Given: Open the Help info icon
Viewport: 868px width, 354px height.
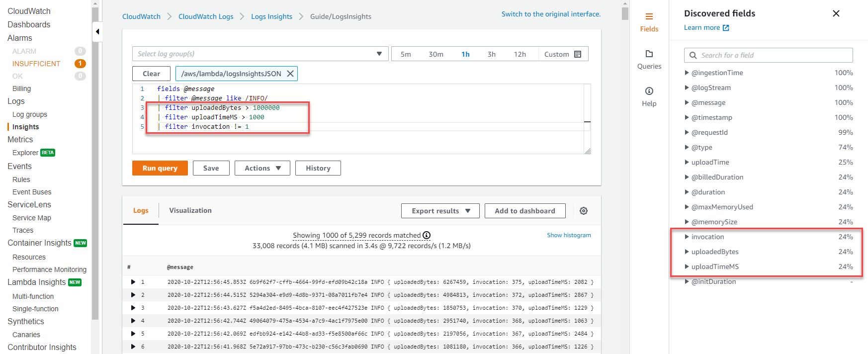Looking at the screenshot, I should coord(649,91).
